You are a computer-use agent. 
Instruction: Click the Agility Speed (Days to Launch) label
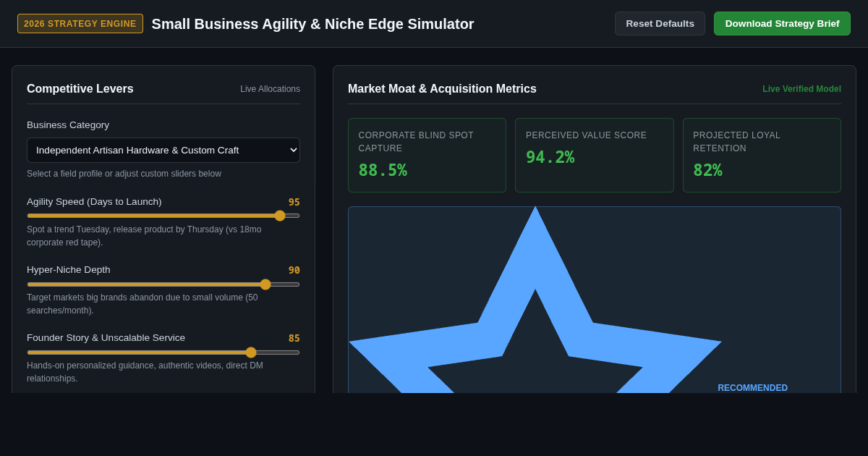click(94, 202)
